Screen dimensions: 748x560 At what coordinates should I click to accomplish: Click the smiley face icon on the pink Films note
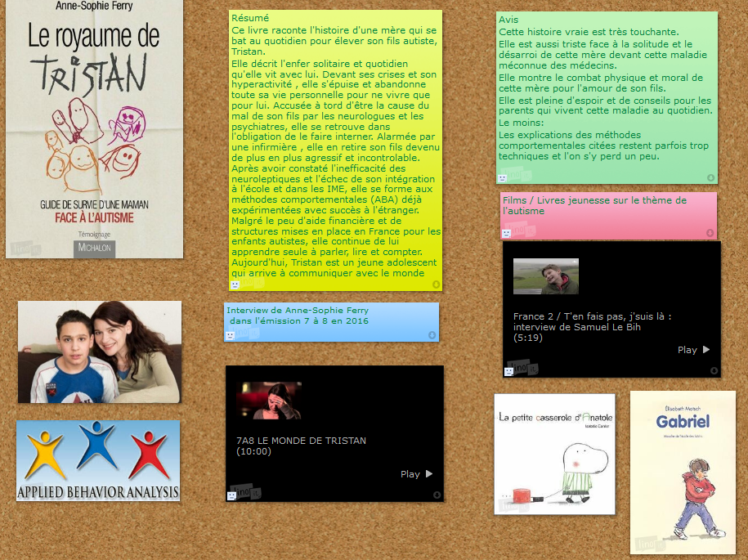click(507, 233)
